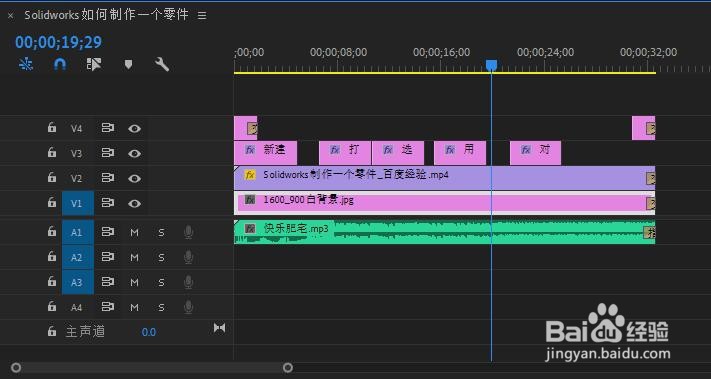Select the 对 clip on V3
Image resolution: width=711 pixels, height=379 pixels.
click(536, 153)
